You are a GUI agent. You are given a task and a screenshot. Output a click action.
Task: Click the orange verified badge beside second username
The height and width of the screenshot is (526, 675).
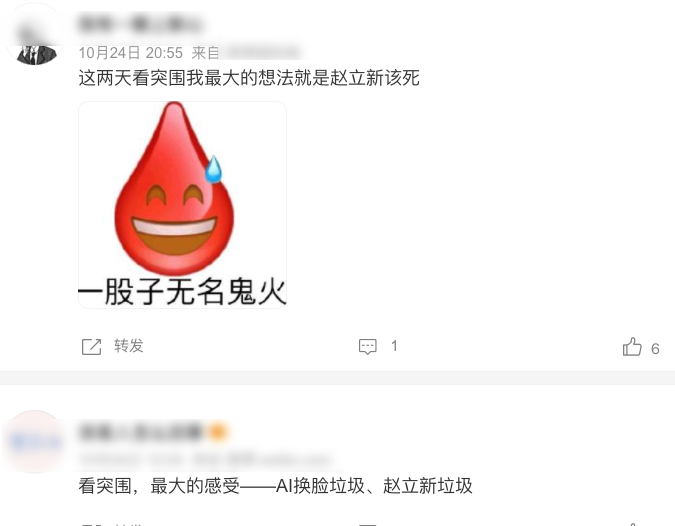pos(218,432)
